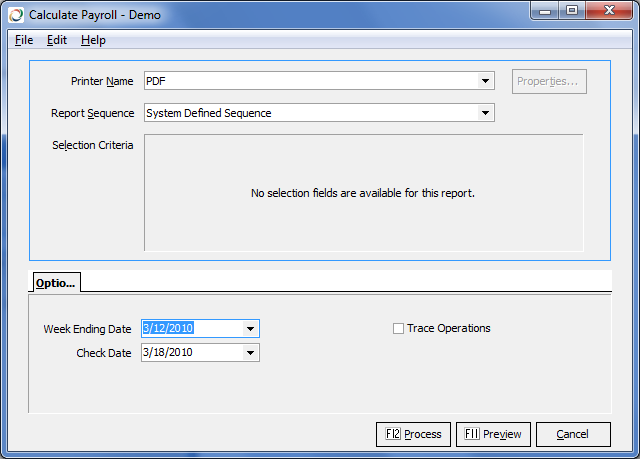Click the System Defined Sequence field
Image resolution: width=640 pixels, height=459 pixels.
(x=310, y=113)
